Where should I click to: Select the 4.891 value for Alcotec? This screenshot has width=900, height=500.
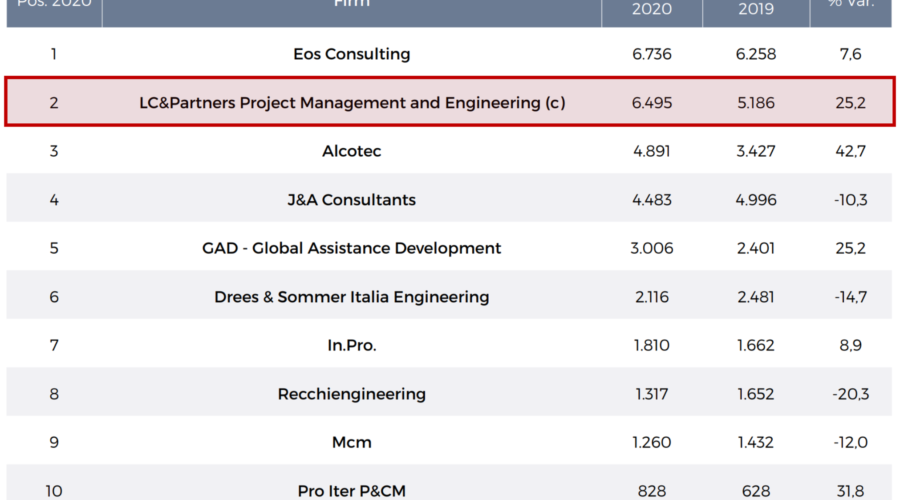(x=651, y=151)
